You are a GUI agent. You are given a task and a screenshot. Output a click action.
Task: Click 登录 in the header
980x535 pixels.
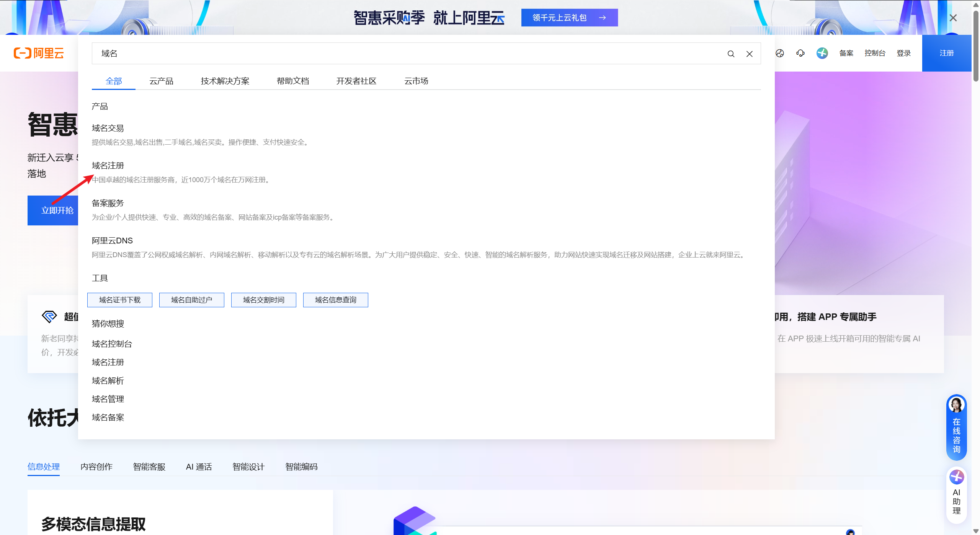tap(904, 53)
